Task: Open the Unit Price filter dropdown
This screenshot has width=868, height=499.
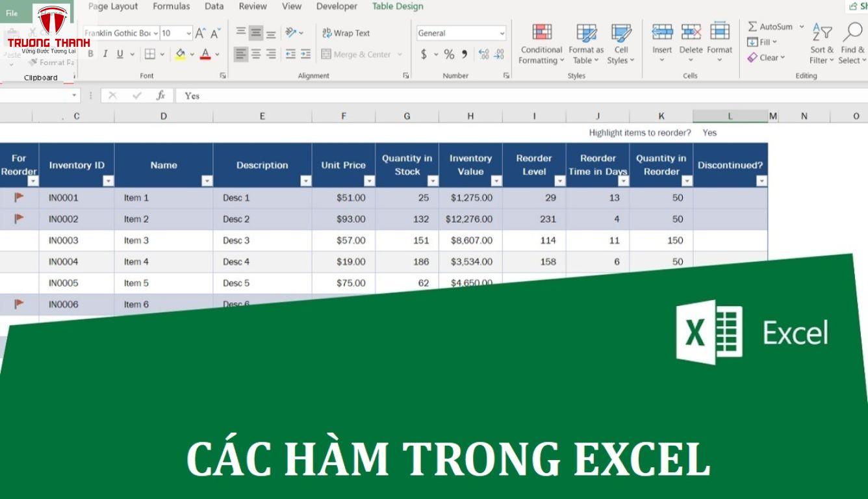Action: (x=370, y=181)
